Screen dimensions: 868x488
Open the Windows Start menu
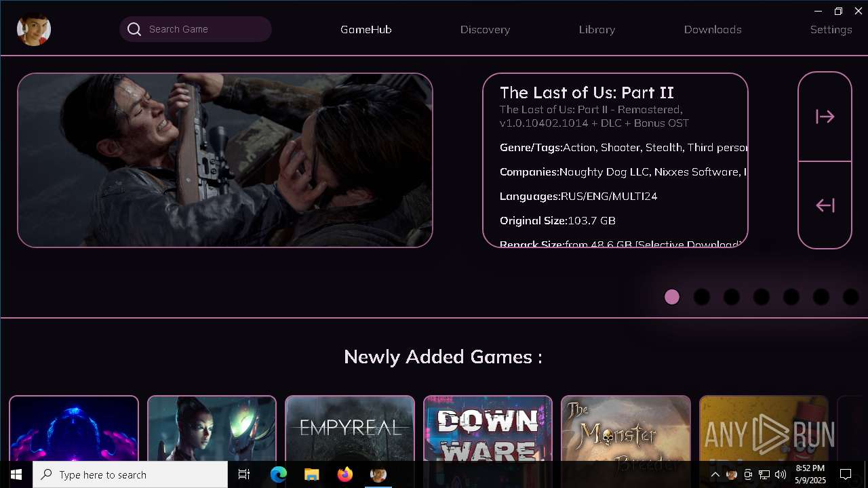click(x=16, y=474)
